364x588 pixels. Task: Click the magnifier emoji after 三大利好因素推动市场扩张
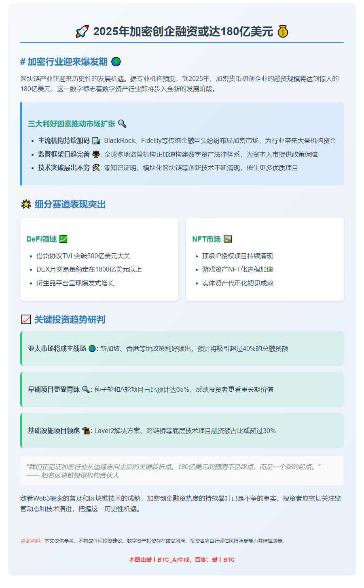pyautogui.click(x=122, y=124)
